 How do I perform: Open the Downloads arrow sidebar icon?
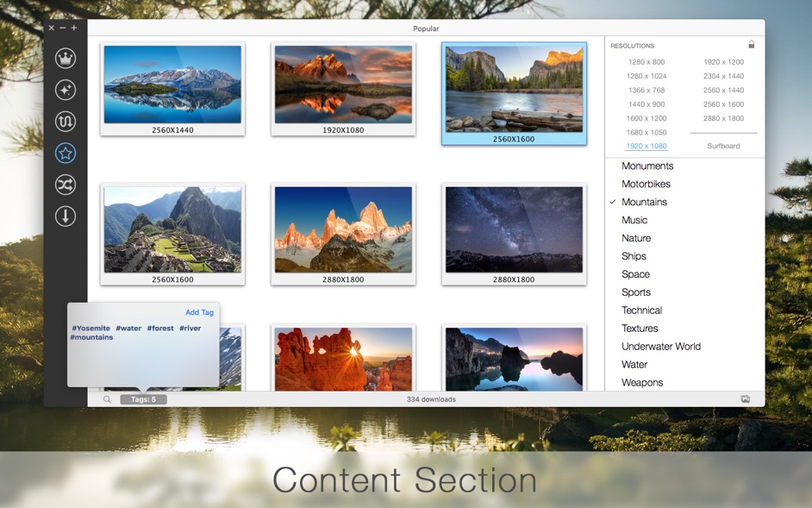click(x=66, y=216)
